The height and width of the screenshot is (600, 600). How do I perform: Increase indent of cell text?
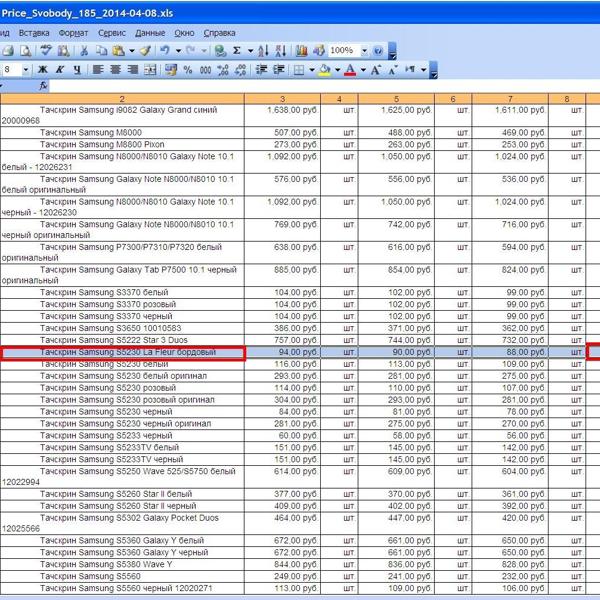click(x=279, y=70)
